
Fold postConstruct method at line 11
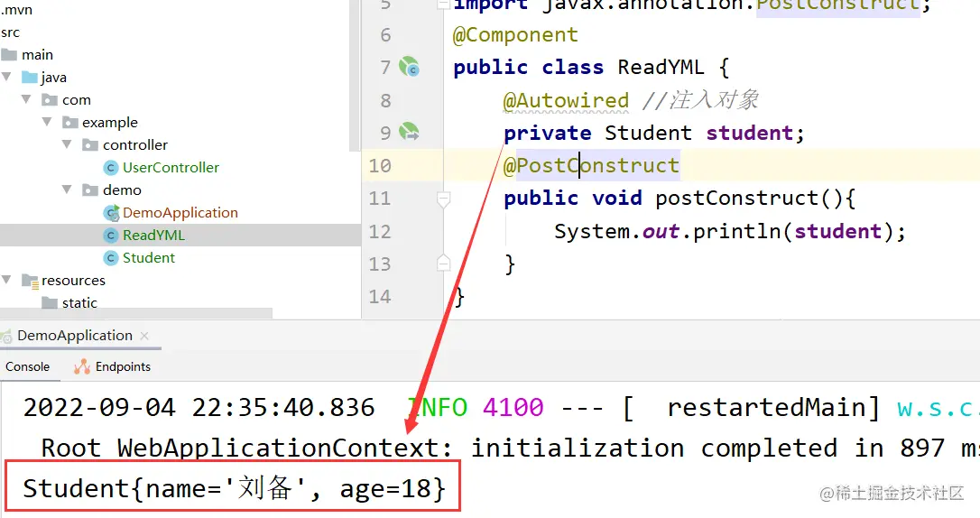pyautogui.click(x=443, y=199)
